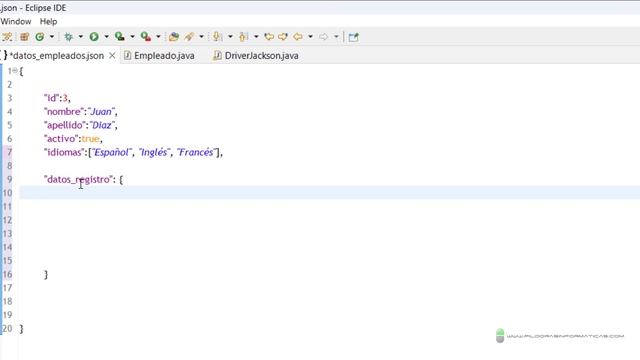Open the Forward history dropdown arrow
The width and height of the screenshot is (640, 360).
click(x=336, y=37)
